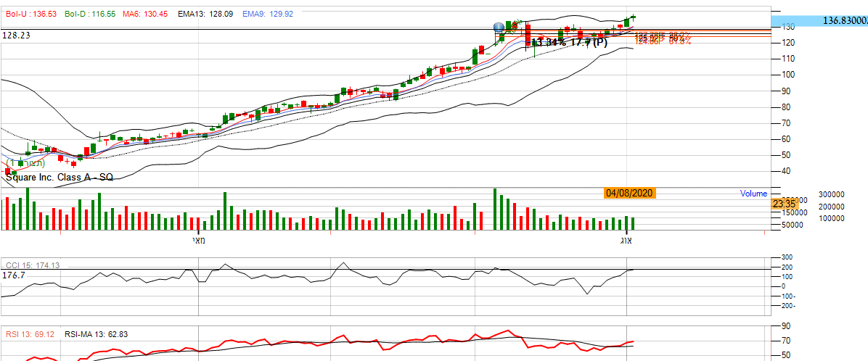Click the orange Fibonacci level labels
The image size is (868, 361).
(662, 38)
